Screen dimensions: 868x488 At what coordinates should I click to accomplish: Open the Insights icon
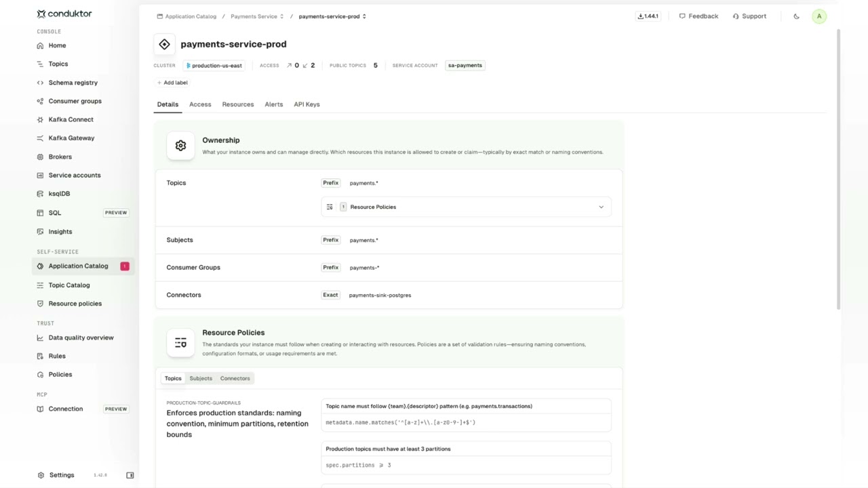pos(41,232)
